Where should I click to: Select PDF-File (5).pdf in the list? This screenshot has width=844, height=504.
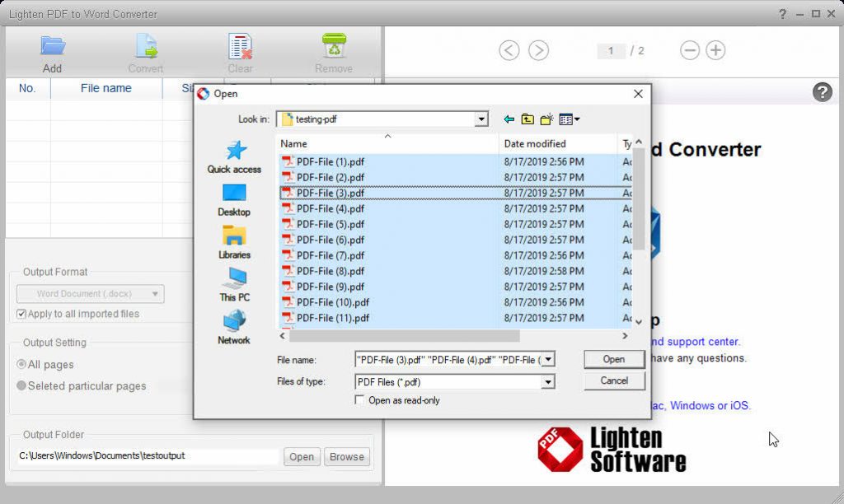[330, 224]
